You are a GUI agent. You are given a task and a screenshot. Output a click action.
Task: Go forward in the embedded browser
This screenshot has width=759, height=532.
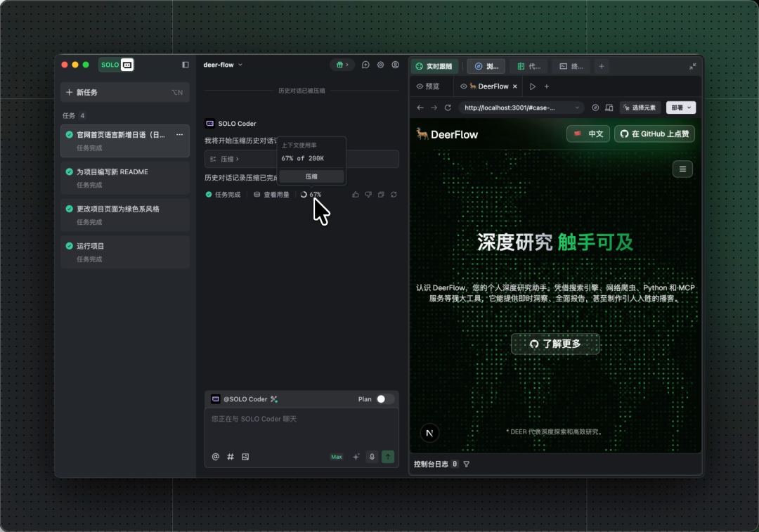[434, 108]
